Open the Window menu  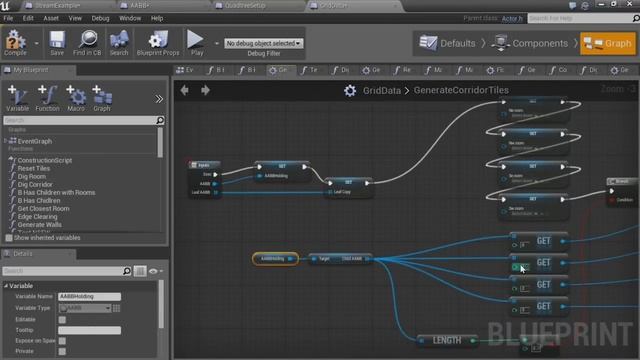point(130,18)
